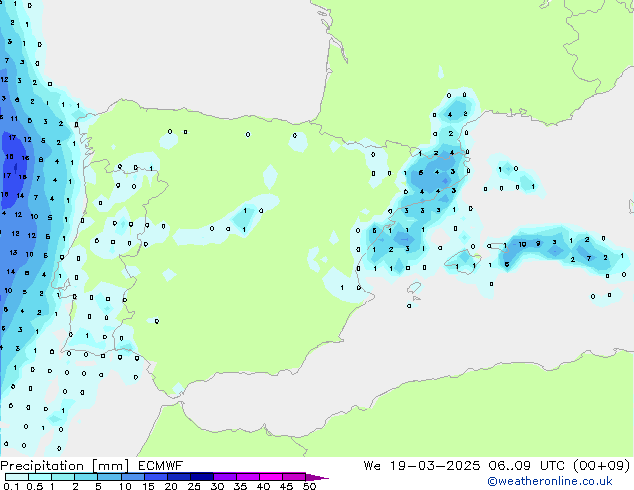Click the "ECMWF" model name
Screen dimensions: 634x490
pyautogui.click(x=161, y=466)
